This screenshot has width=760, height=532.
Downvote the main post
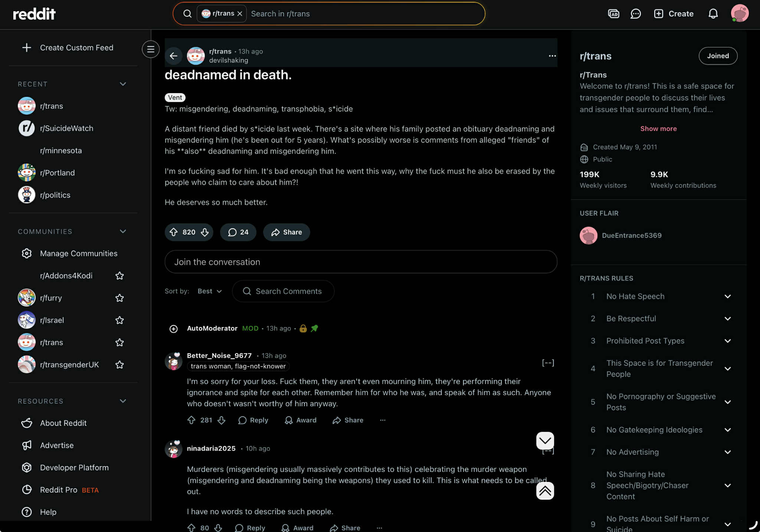coord(205,232)
